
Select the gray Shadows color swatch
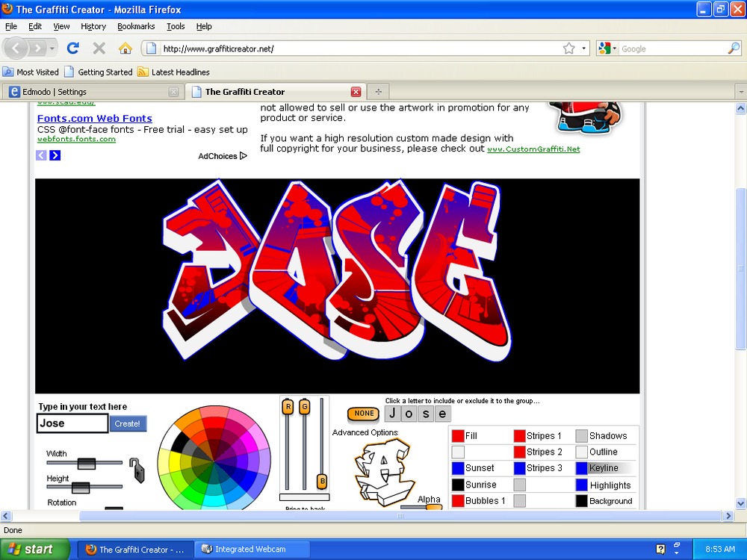point(582,436)
